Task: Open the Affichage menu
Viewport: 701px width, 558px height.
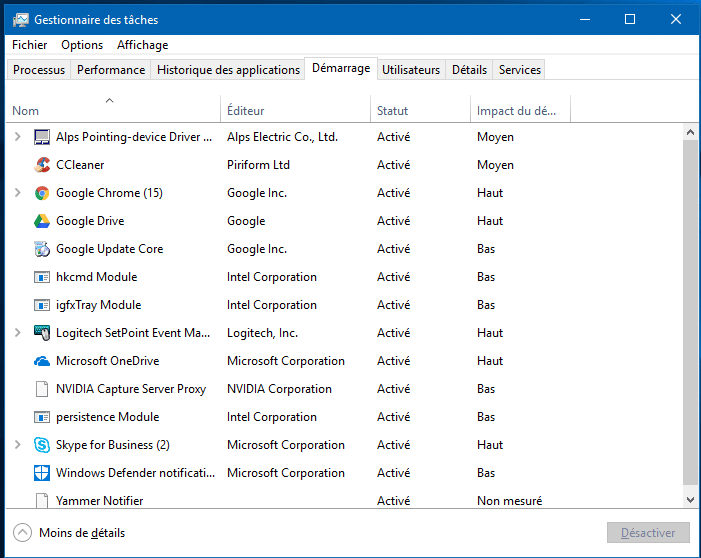Action: point(142,45)
